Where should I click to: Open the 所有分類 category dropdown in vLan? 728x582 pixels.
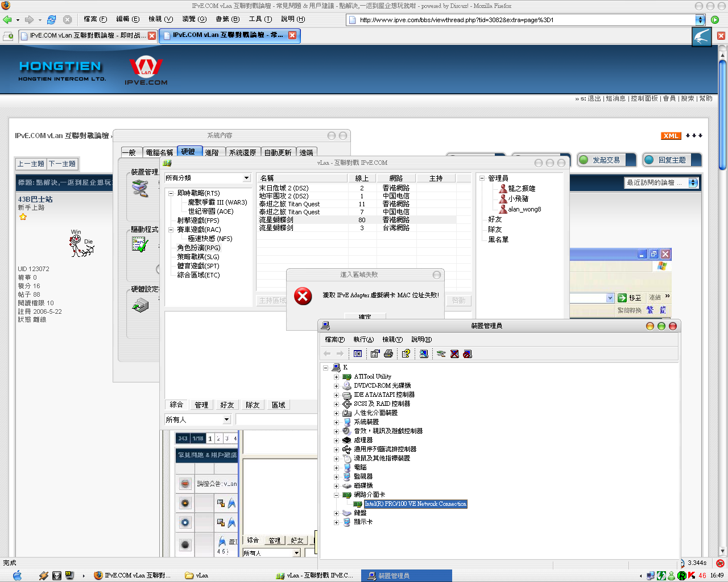point(246,178)
